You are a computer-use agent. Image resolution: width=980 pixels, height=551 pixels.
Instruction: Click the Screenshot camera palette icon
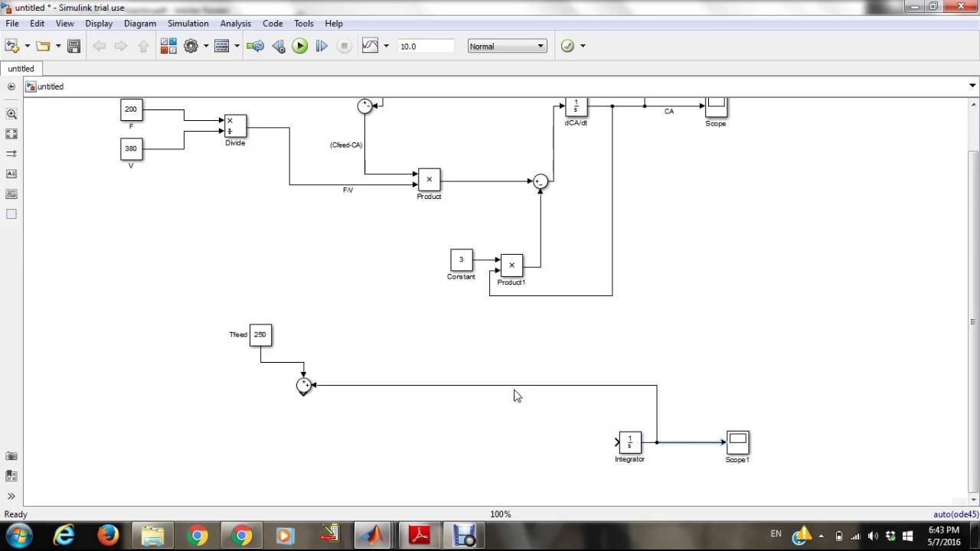click(x=11, y=456)
